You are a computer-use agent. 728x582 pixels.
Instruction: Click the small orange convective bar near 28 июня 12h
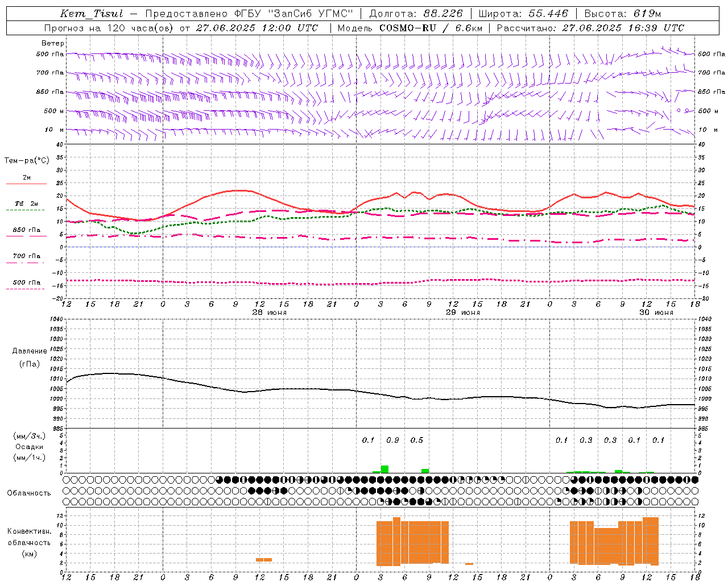click(x=263, y=560)
